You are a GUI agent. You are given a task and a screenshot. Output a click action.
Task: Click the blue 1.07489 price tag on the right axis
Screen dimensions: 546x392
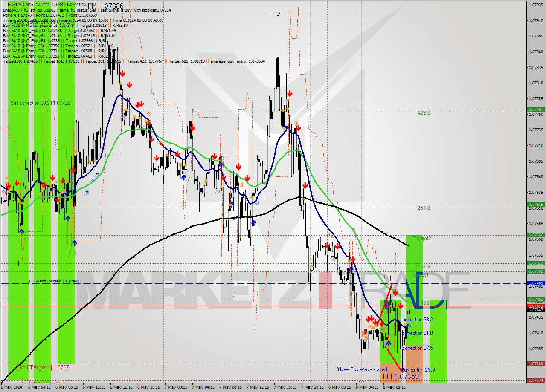[537, 282]
